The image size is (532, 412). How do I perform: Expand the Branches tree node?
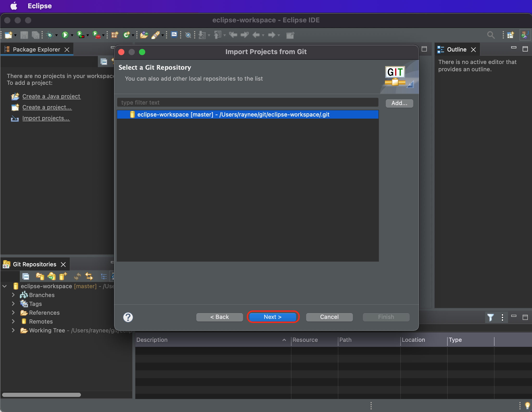13,295
